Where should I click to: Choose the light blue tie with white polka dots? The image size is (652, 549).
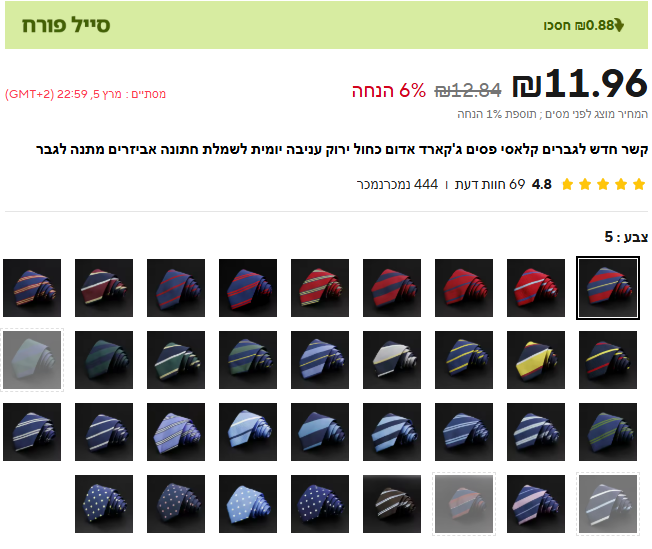click(x=248, y=504)
